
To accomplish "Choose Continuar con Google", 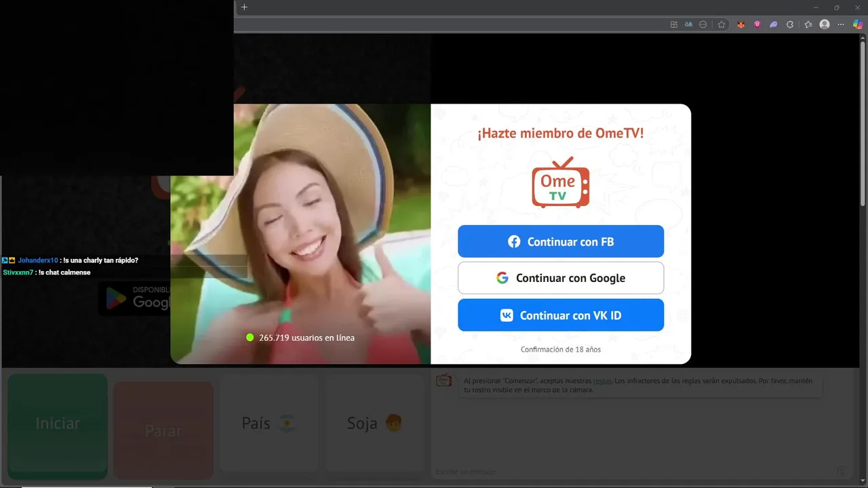I will tap(561, 278).
